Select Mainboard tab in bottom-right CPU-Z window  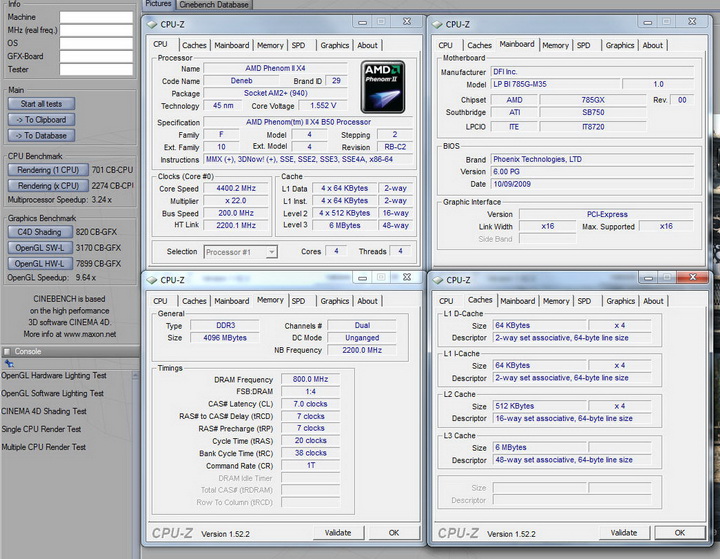(518, 301)
